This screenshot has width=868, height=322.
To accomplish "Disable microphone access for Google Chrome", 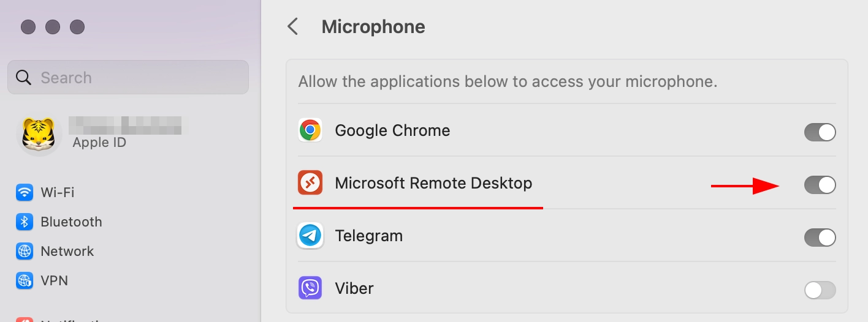I will (820, 132).
